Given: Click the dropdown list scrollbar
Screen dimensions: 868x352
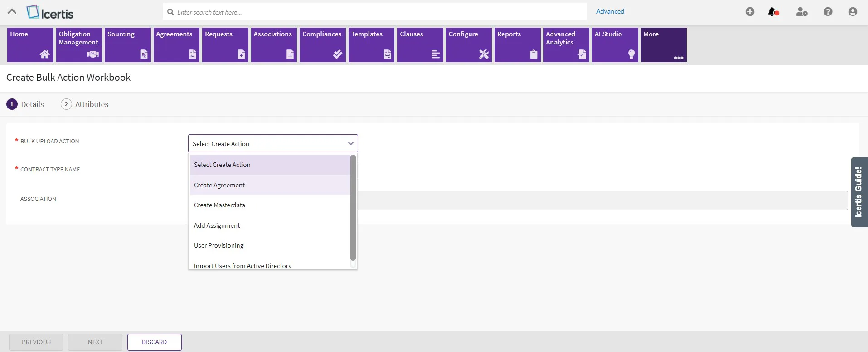Looking at the screenshot, I should tap(353, 208).
